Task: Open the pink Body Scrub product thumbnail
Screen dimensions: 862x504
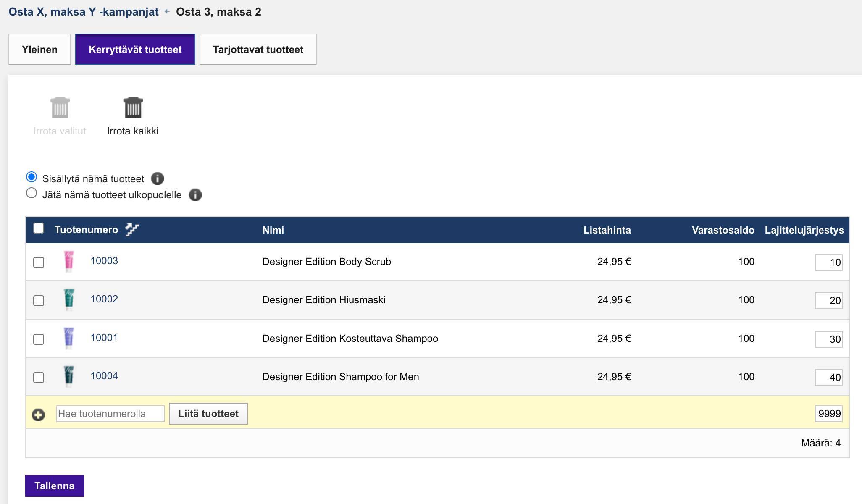Action: pyautogui.click(x=69, y=262)
